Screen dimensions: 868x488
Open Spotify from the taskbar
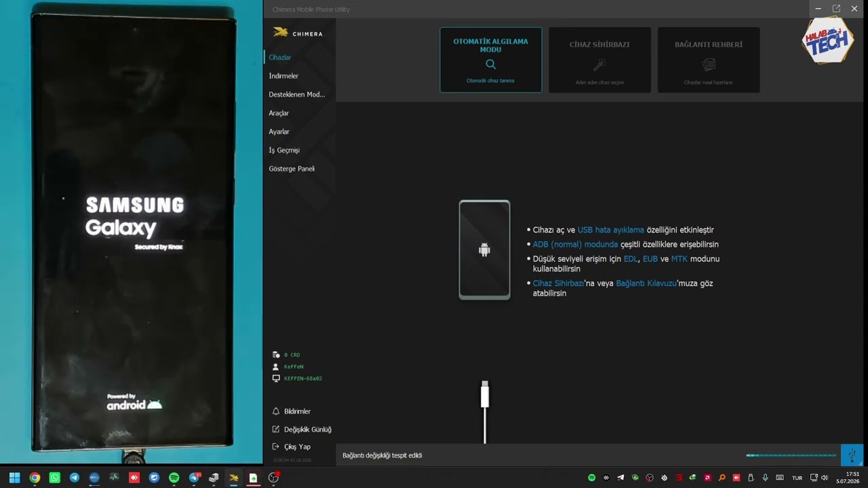click(x=174, y=478)
